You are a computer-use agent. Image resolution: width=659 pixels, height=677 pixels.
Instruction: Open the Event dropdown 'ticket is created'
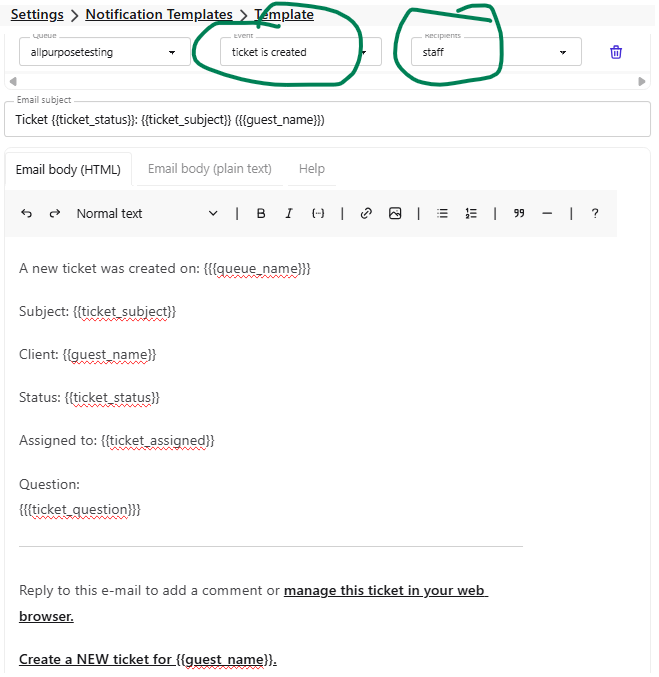tap(302, 52)
